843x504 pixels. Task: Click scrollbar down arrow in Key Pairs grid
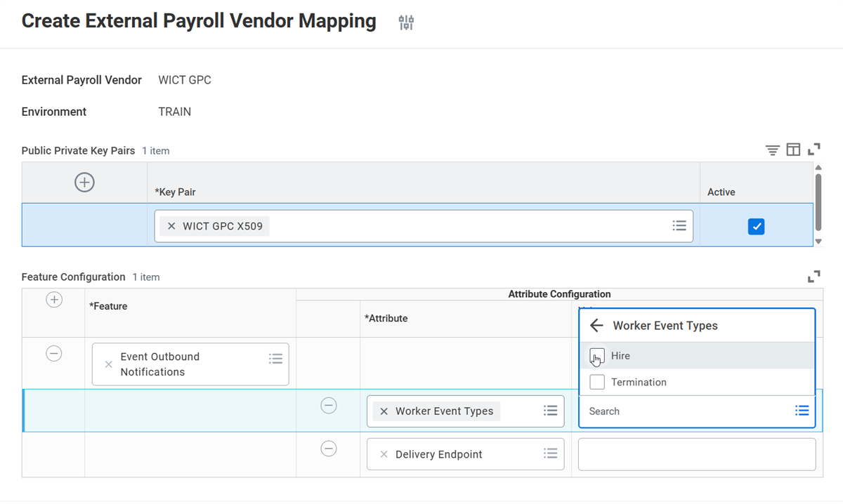point(818,241)
